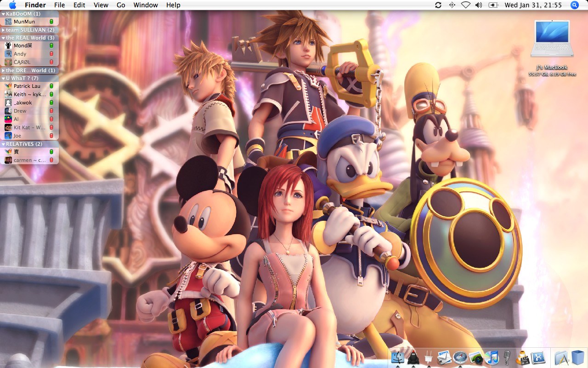Viewport: 588px width, 368px height.
Task: Select contact Kit Kat ~ W...
Action: click(x=29, y=127)
